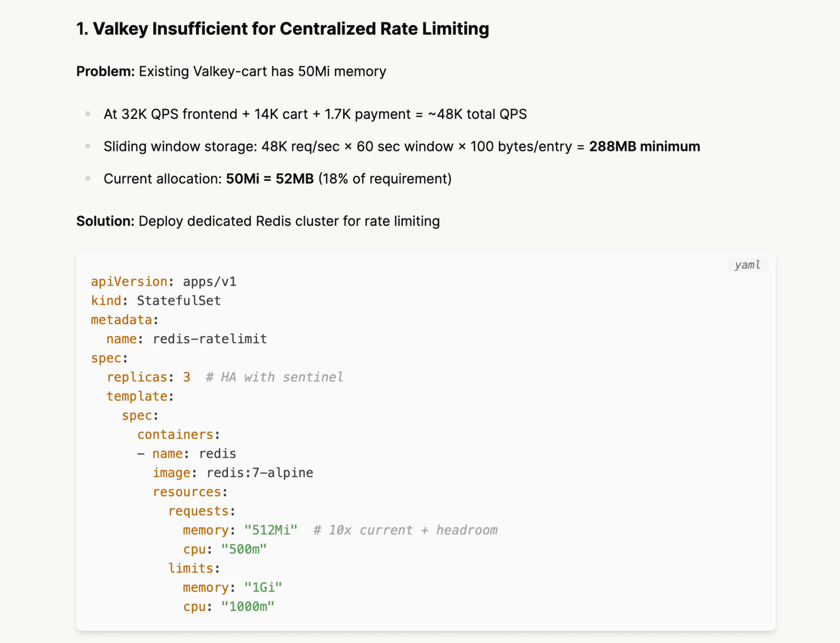Click the '"512Mi"' memory request value
Viewport: 840px width, 643px height.
pyautogui.click(x=271, y=530)
